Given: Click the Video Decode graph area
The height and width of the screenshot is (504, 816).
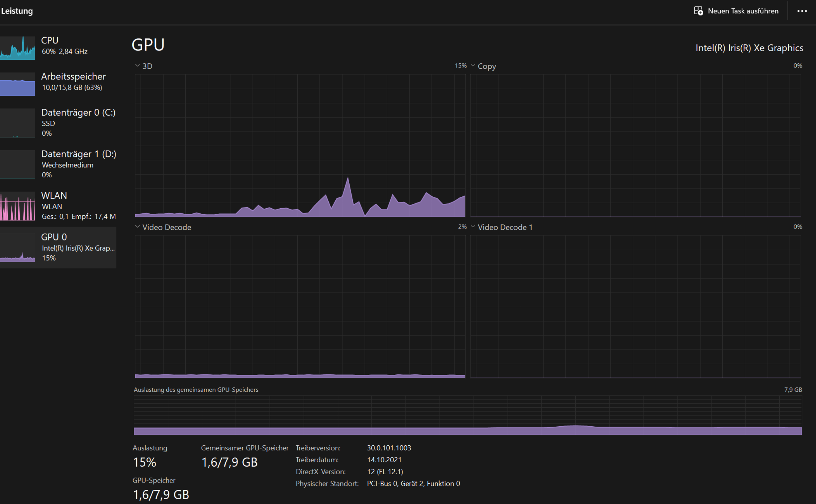Looking at the screenshot, I should pos(300,306).
